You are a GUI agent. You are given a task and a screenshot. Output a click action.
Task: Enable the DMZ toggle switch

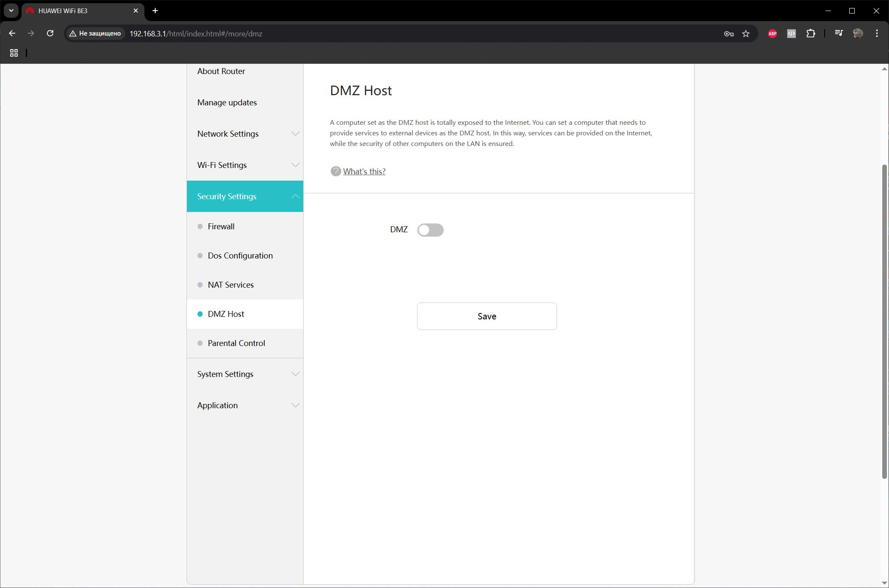tap(430, 230)
